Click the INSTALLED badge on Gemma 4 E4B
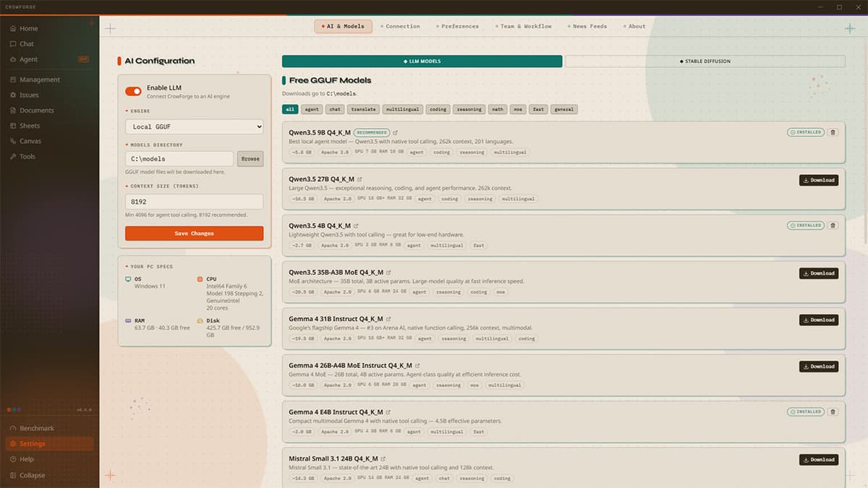This screenshot has height=488, width=868. tap(806, 412)
